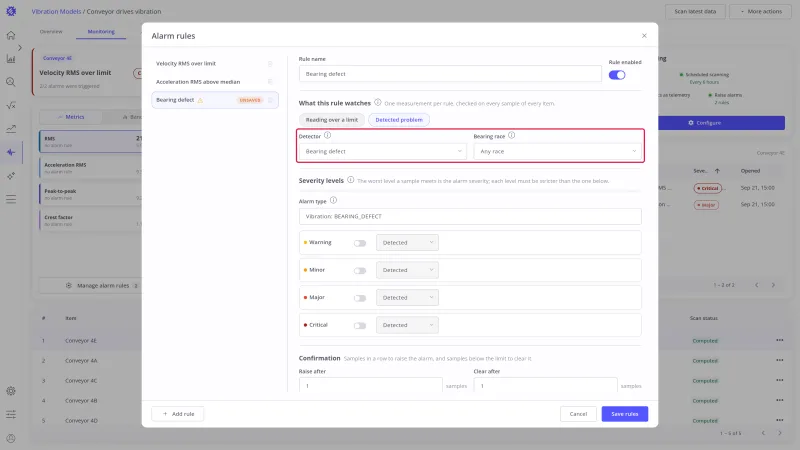Open three-dot menu for Conveyor 4E row
800x450 pixels.
tap(780, 340)
